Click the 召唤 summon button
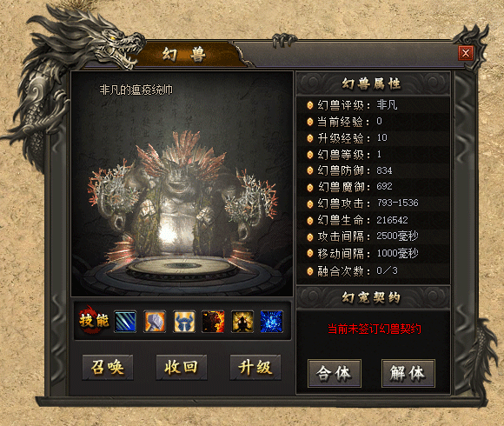The height and width of the screenshot is (426, 504). [x=108, y=368]
